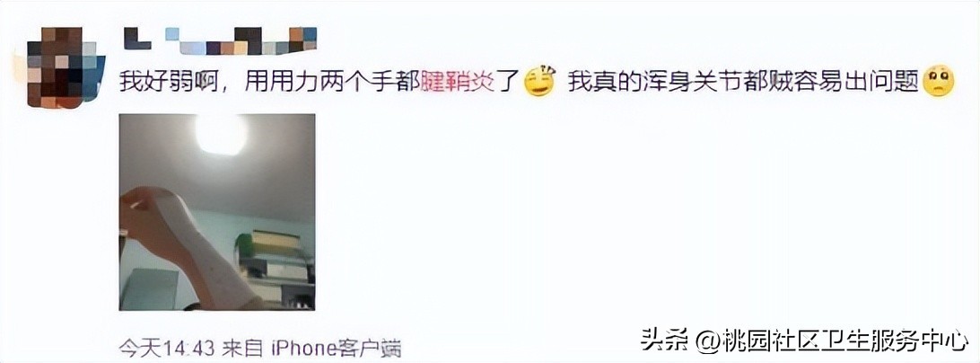Click the 今天14:43 timestamp
This screenshot has width=980, height=363.
pyautogui.click(x=167, y=347)
